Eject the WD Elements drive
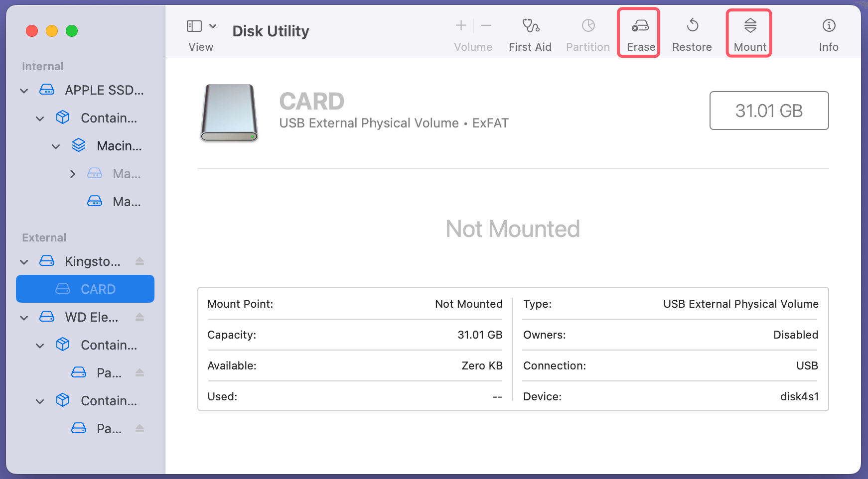The image size is (868, 479). click(x=140, y=317)
